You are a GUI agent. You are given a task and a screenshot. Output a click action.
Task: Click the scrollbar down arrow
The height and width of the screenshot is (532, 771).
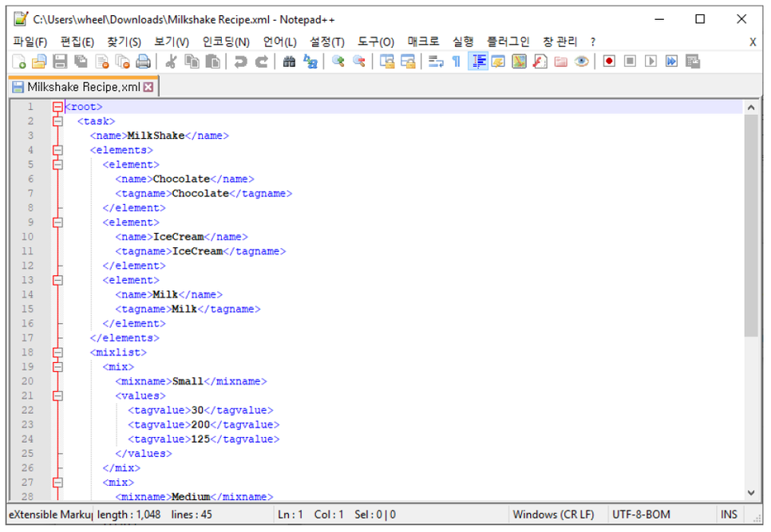coord(751,493)
